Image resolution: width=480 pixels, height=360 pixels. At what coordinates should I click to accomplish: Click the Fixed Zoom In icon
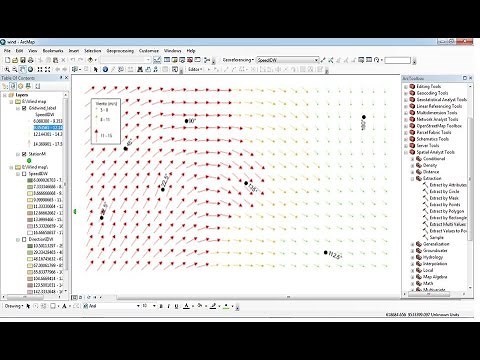[40, 69]
